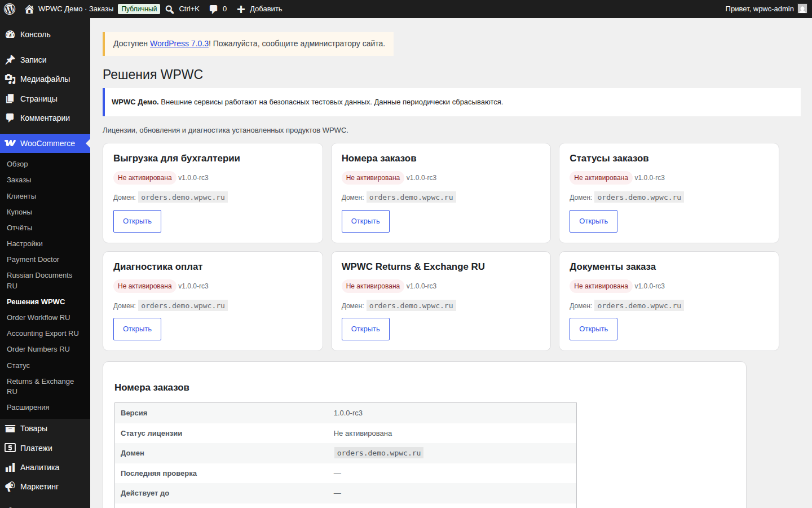Click the 1.0.0-rc3 value in Версия row

pyautogui.click(x=348, y=413)
